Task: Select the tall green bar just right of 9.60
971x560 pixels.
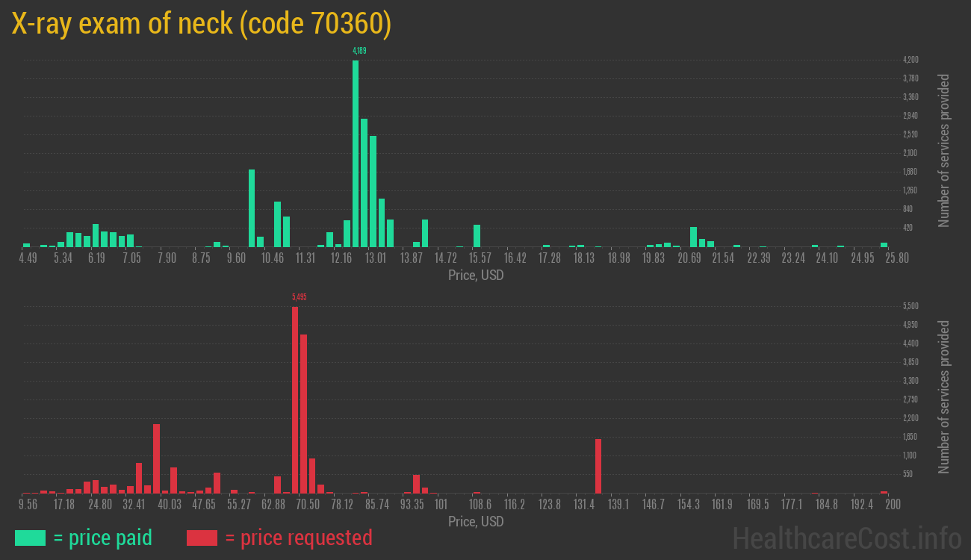Action: tap(252, 208)
